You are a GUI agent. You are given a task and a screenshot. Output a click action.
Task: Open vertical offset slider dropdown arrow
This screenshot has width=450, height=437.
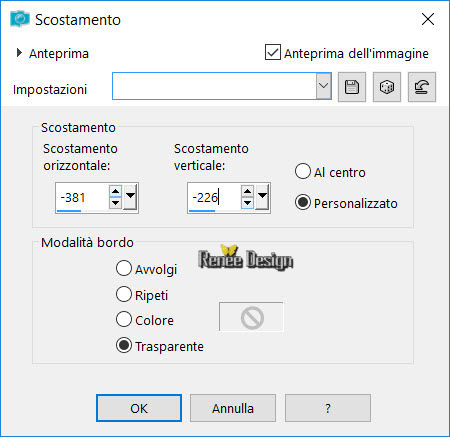262,197
